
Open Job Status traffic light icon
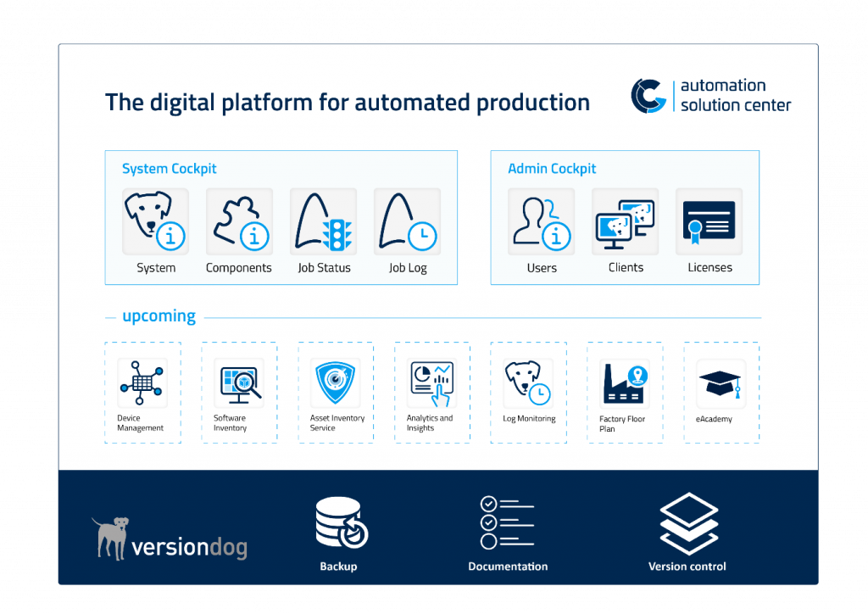[x=323, y=222]
